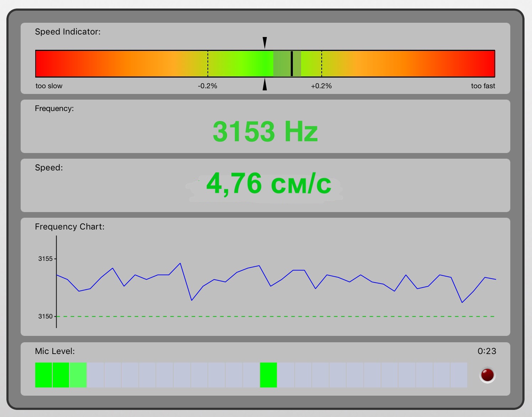
Task: Click the 4,76 см/с speed value
Action: pos(269,184)
